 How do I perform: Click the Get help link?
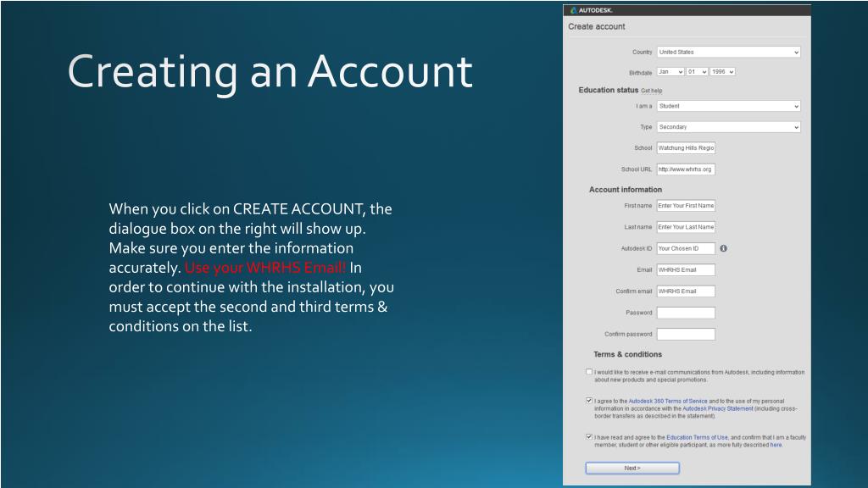(652, 91)
